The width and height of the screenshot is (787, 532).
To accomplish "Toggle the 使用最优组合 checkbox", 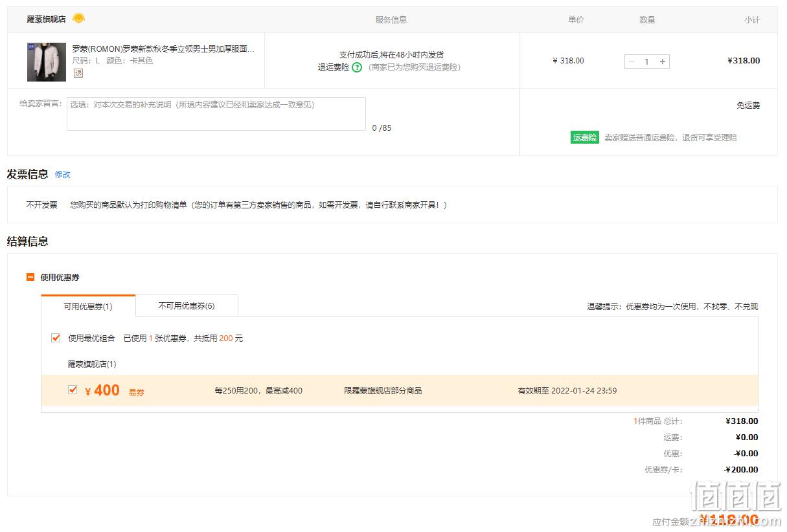I will (56, 338).
